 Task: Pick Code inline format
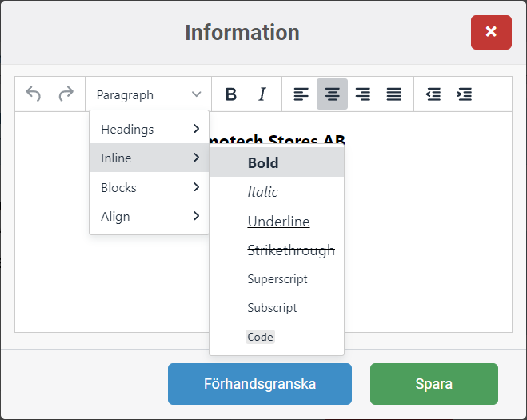tap(261, 337)
